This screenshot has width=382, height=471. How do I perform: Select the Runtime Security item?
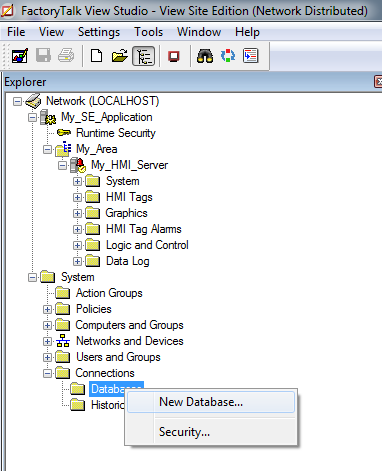[116, 133]
